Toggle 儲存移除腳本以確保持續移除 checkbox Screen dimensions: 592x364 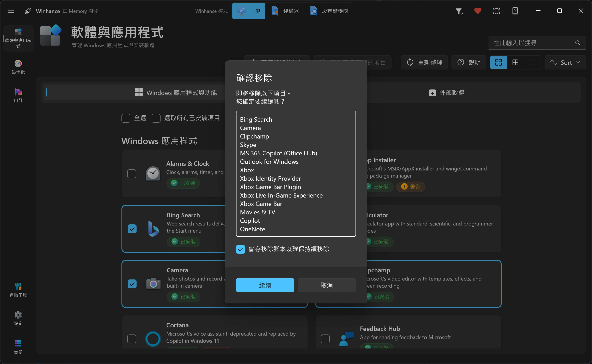coord(240,249)
